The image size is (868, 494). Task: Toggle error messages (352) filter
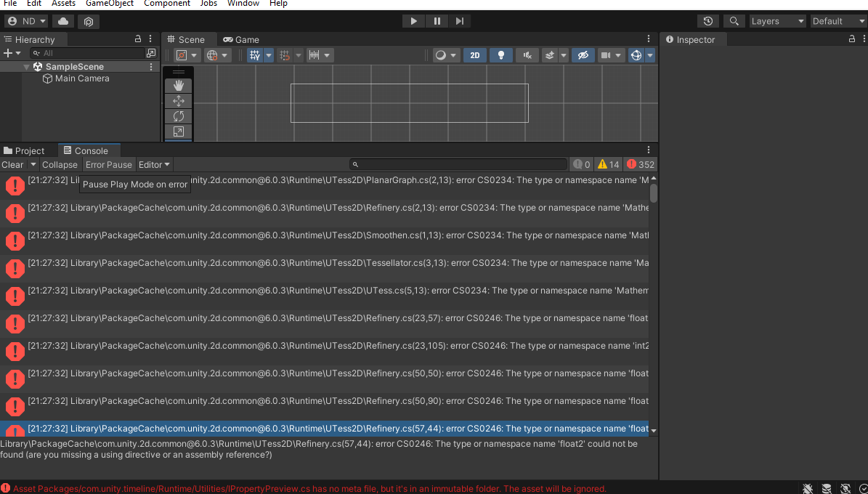[641, 164]
